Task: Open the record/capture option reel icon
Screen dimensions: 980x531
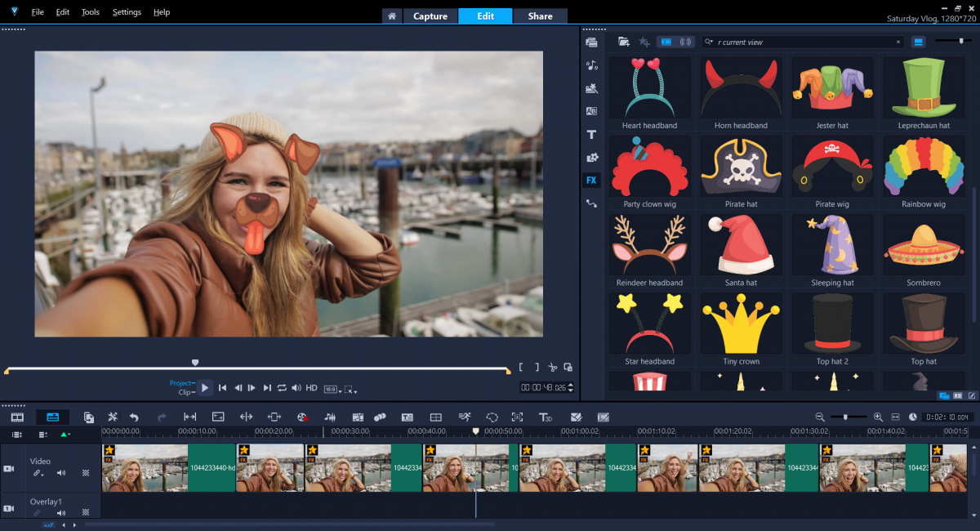Action: 301,417
